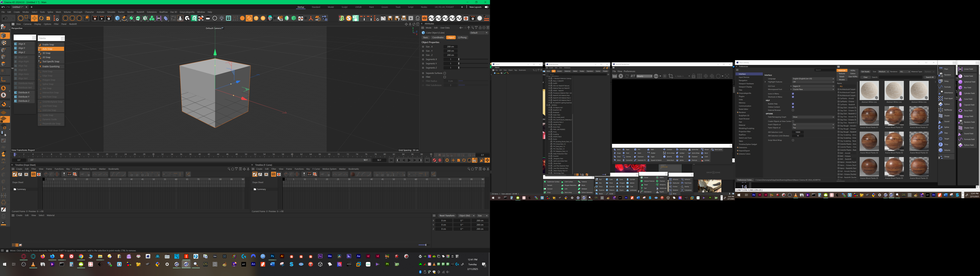Add the Plain effector from effector palette
Viewport: 980px width, 276px height.
(946, 69)
